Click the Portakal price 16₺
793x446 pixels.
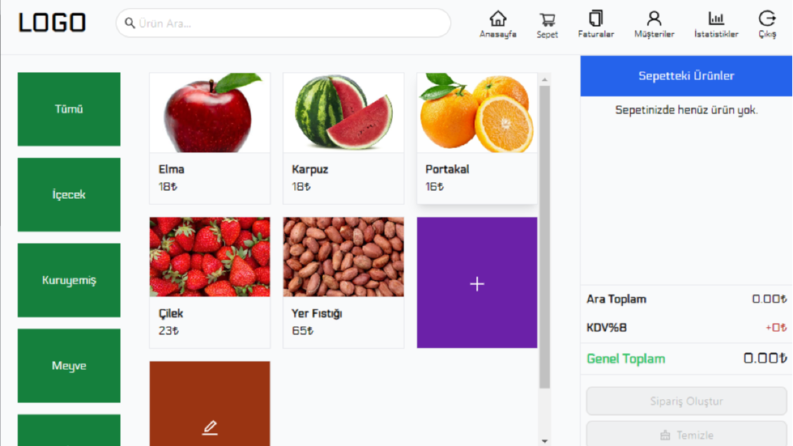[434, 187]
